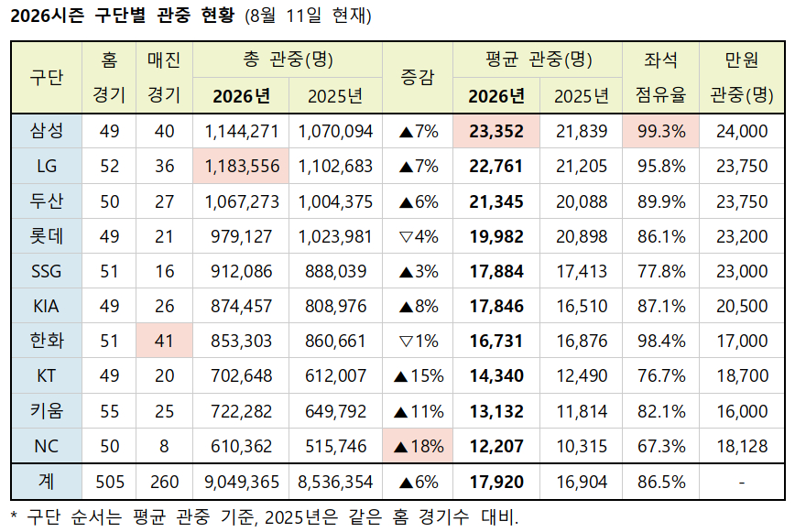Screen dimensions: 795x532
Task: Click the title '2026시즌 구단별 관중 현황'
Action: [122, 16]
